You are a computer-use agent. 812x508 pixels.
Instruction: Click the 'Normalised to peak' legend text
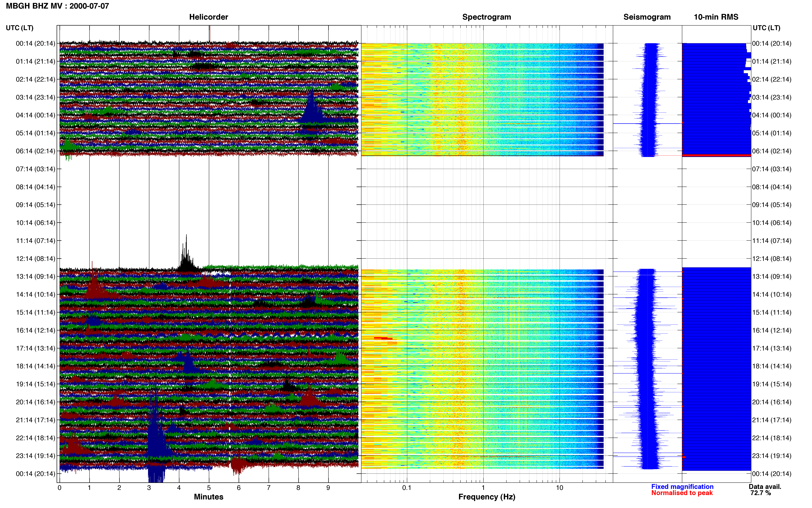[682, 493]
